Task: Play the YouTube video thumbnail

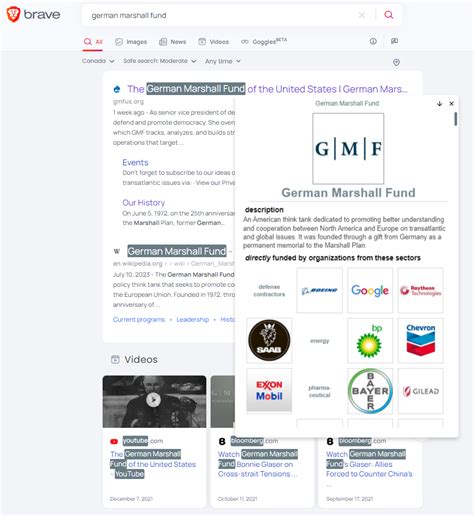Action: tap(154, 401)
